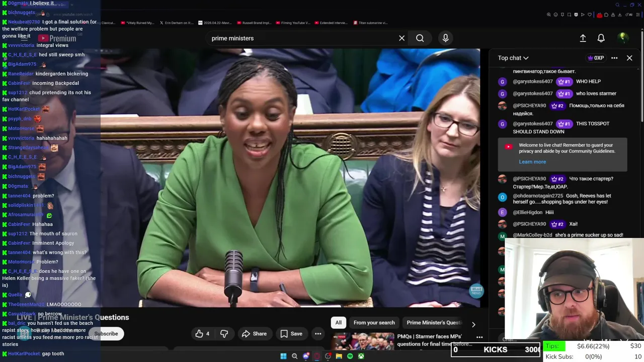Open File Explorer from the taskbar
Viewport: 644px width, 362px height.
point(339,356)
